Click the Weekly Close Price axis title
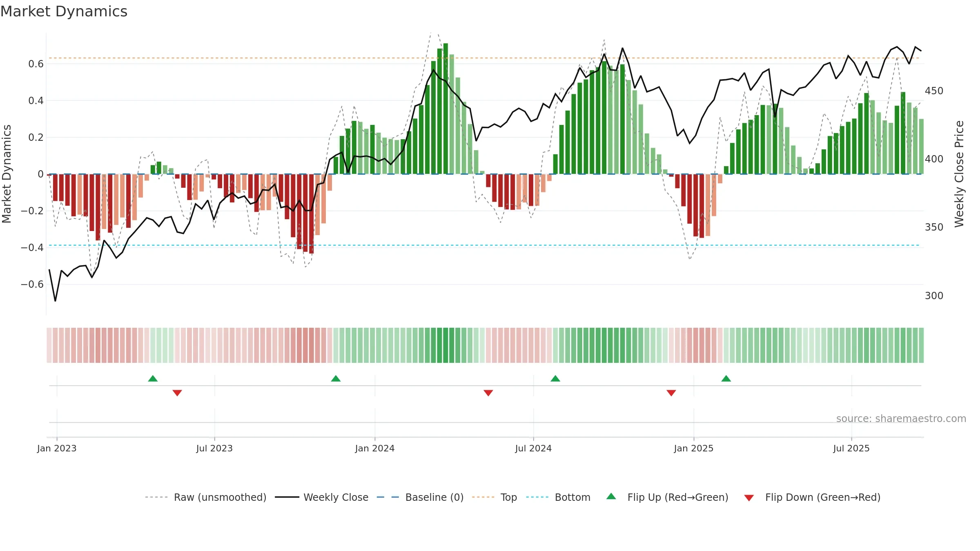Screen dimensions: 980x551 (x=959, y=174)
